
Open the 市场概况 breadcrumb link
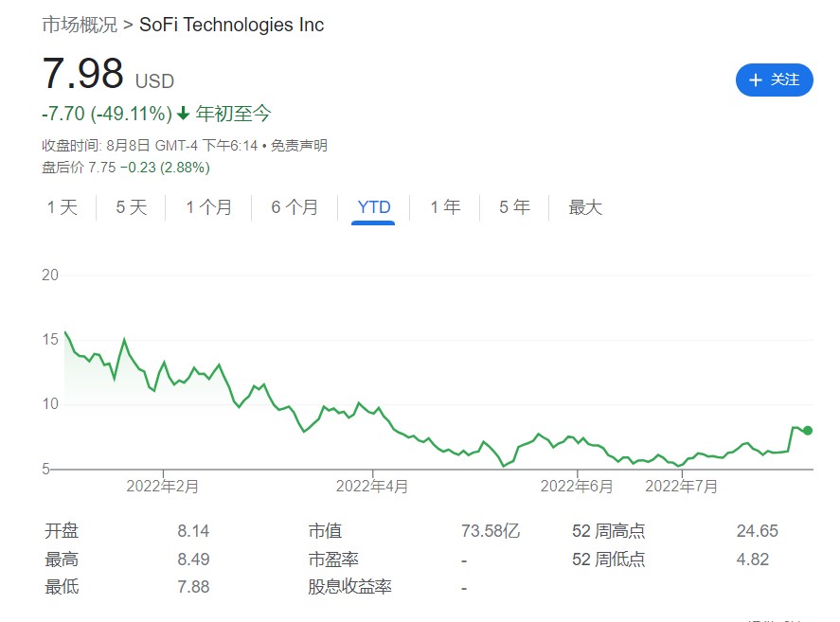tap(80, 25)
